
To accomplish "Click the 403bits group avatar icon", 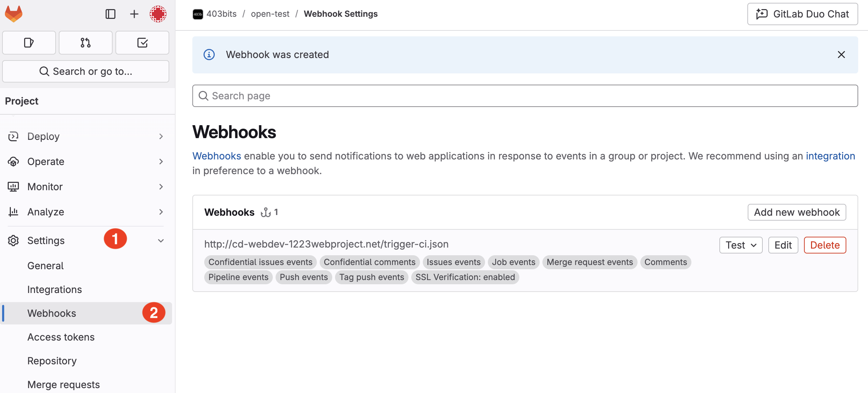I will point(198,14).
